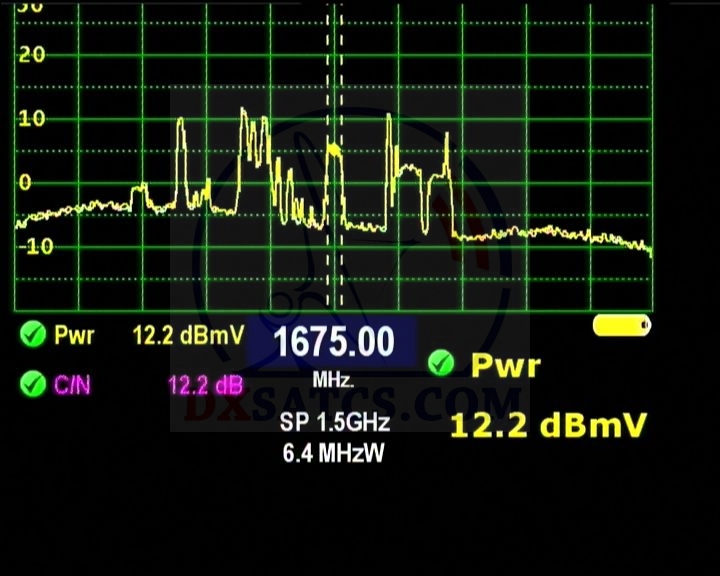Click the green check icon beside small Pwr
The height and width of the screenshot is (576, 720).
click(33, 335)
